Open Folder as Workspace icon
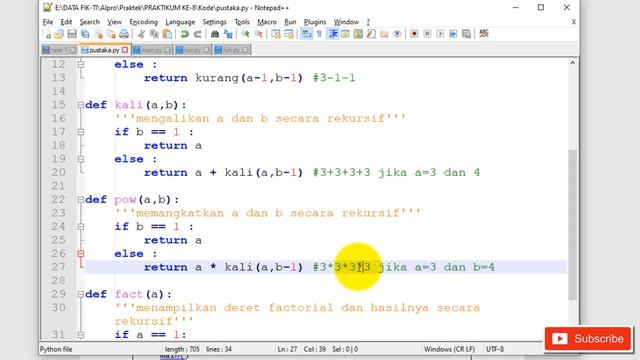This screenshot has width=640, height=360. tap(384, 34)
